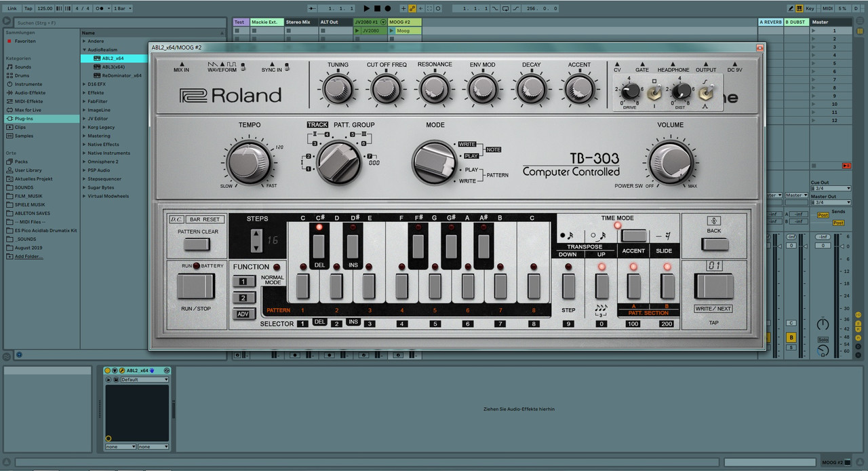Viewport: 868px width, 471px height.
Task: Select the MIDI-Effekte category
Action: click(29, 101)
